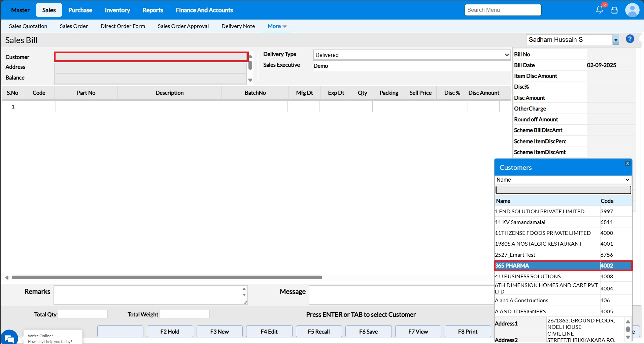
Task: Open Delivery Note
Action: [x=238, y=26]
